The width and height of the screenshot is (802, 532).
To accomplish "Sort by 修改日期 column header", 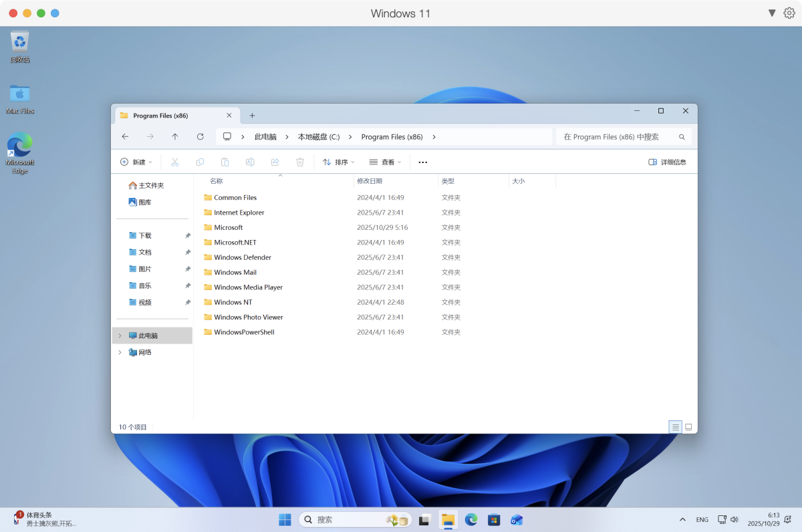I will point(370,181).
